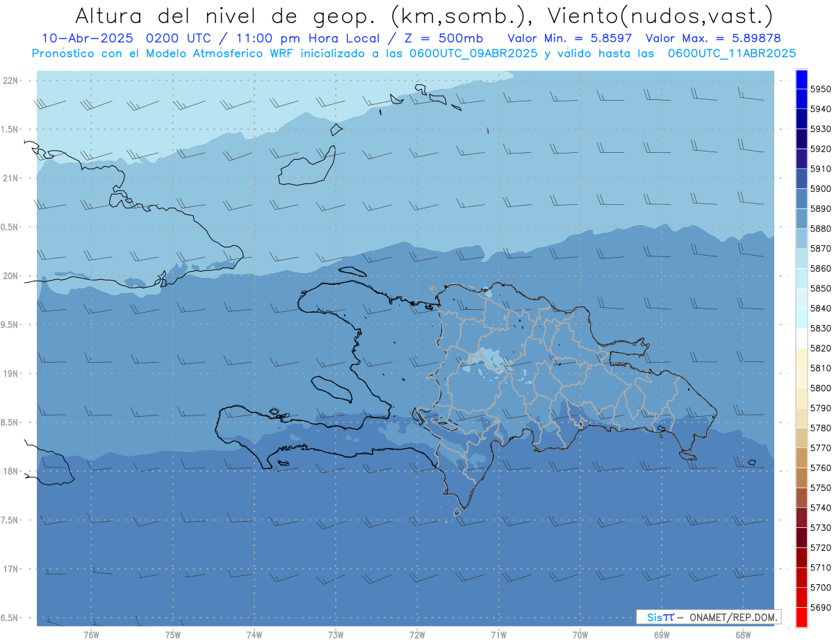Click the '5790' colorbar value

pos(821,408)
